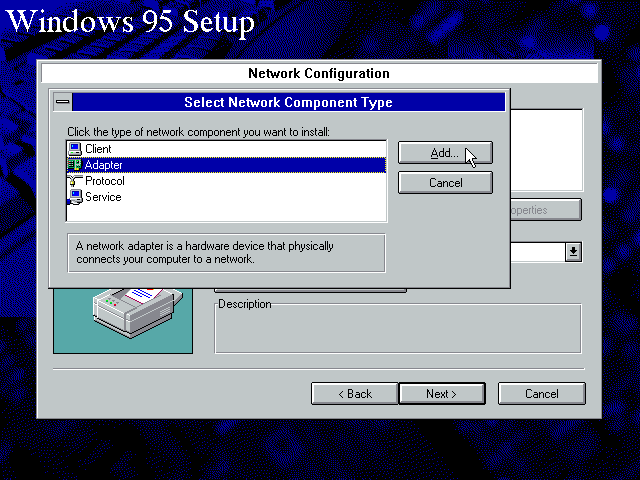Select Protocol in the component list
Image resolution: width=640 pixels, height=480 pixels.
click(226, 181)
